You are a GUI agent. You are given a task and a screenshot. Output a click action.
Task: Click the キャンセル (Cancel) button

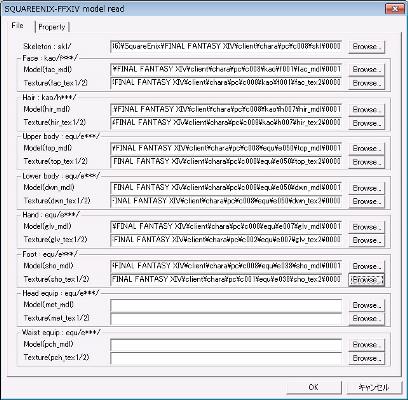(x=373, y=387)
